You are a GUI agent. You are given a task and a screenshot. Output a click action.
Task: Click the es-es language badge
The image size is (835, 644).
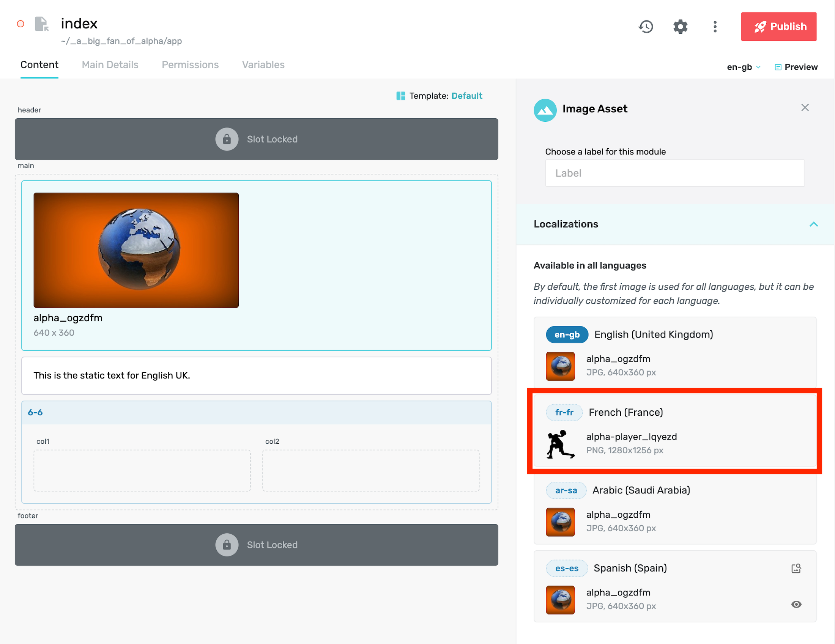point(567,569)
